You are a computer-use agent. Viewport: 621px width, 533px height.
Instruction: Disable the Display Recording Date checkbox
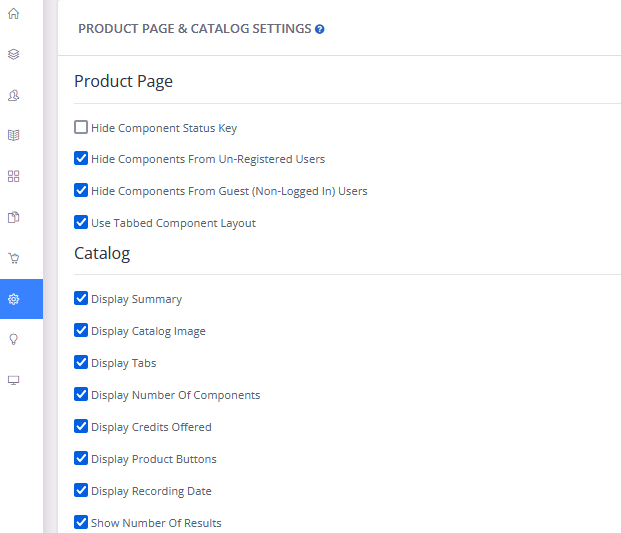81,490
